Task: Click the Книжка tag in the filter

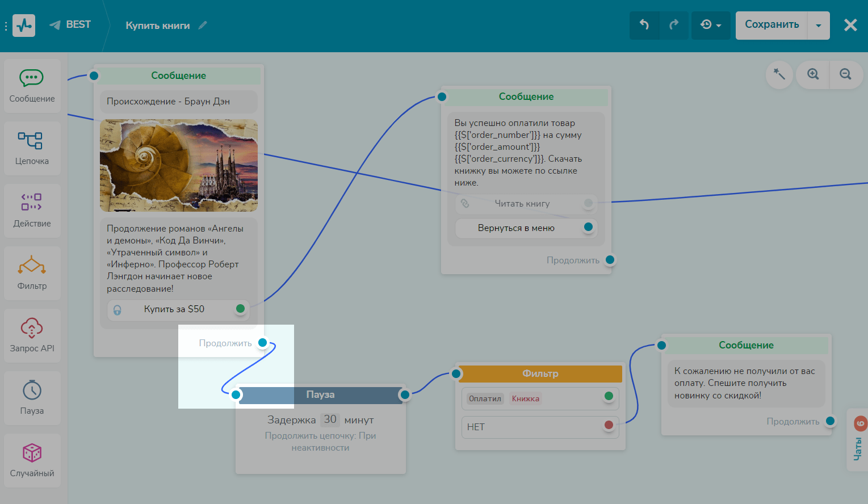Action: (526, 398)
